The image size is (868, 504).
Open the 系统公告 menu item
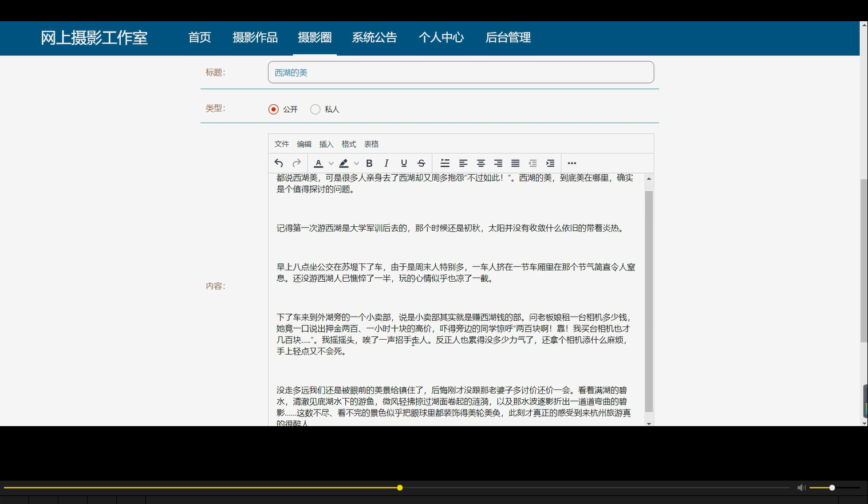pyautogui.click(x=375, y=37)
